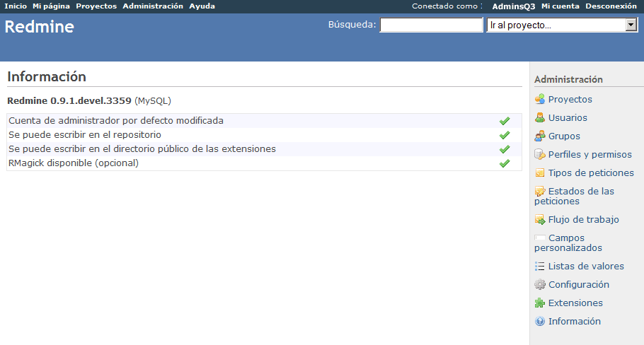
Task: Click the Proyectos sidebar icon
Action: [x=540, y=99]
